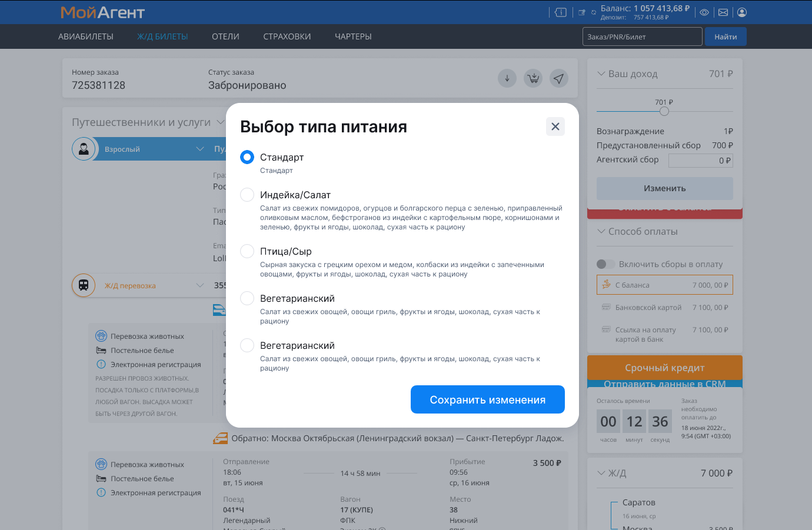Image resolution: width=812 pixels, height=530 pixels.
Task: Select the Индейка/Салат meal option
Action: (x=247, y=195)
